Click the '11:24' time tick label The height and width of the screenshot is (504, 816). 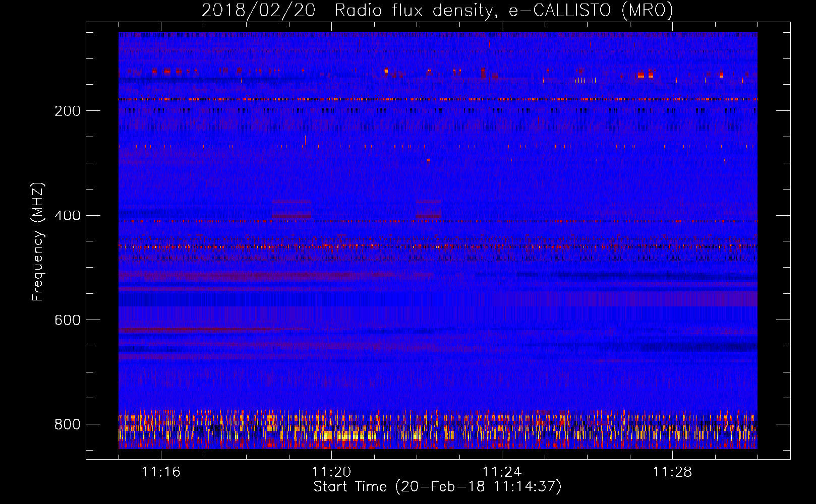[x=502, y=472]
